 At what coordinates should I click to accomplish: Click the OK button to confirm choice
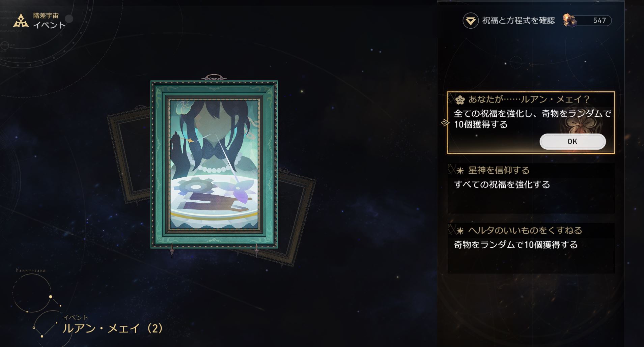click(x=572, y=142)
